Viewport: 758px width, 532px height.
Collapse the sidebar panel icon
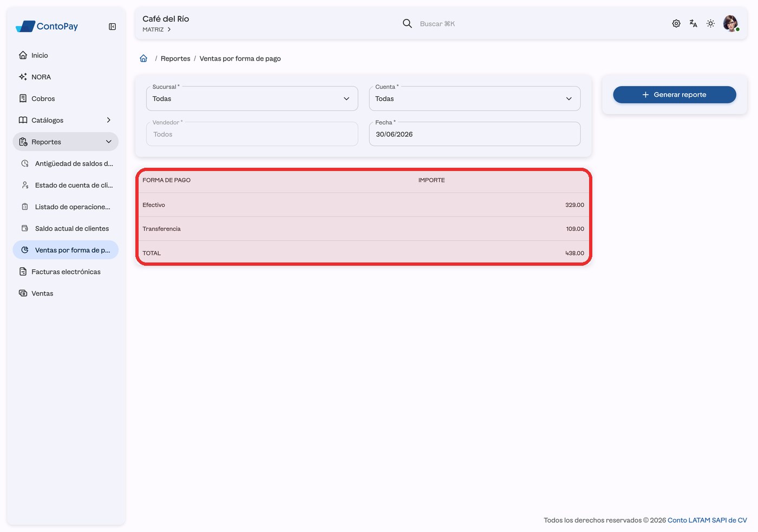pos(112,27)
